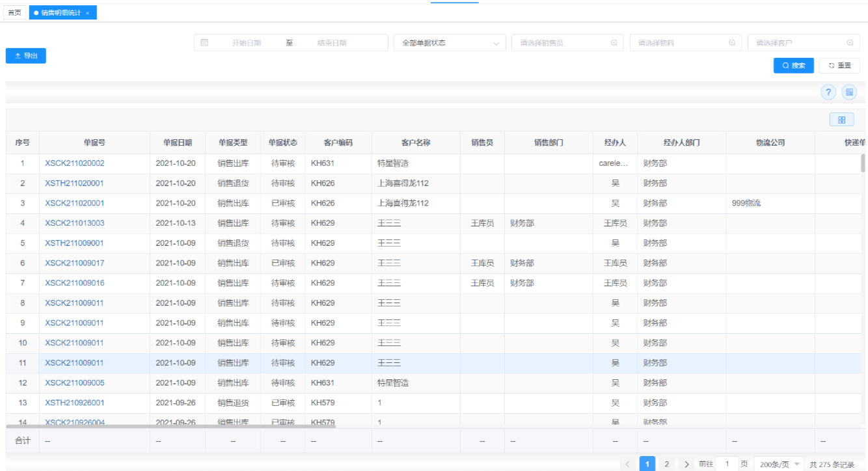This screenshot has width=868, height=471.
Task: Click the calendar icon in date range
Action: 204,43
